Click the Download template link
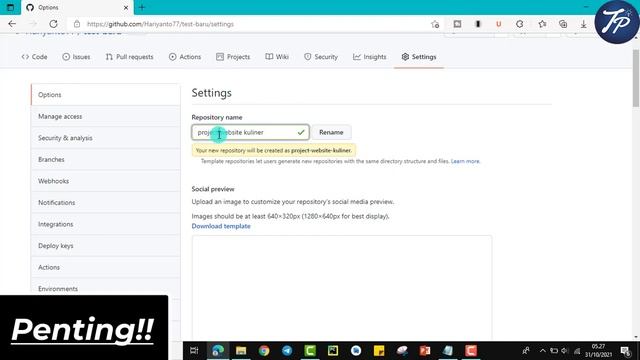The width and height of the screenshot is (640, 360). [221, 226]
